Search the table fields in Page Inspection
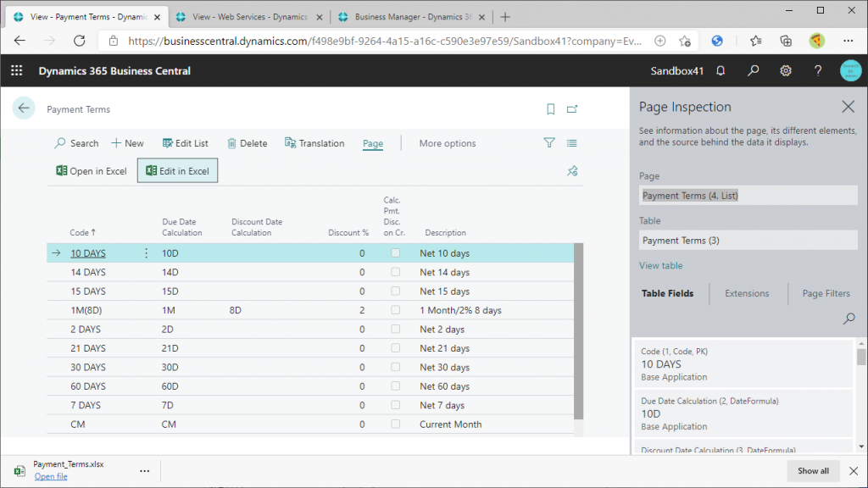Screen dimensions: 868x488 coord(849,319)
